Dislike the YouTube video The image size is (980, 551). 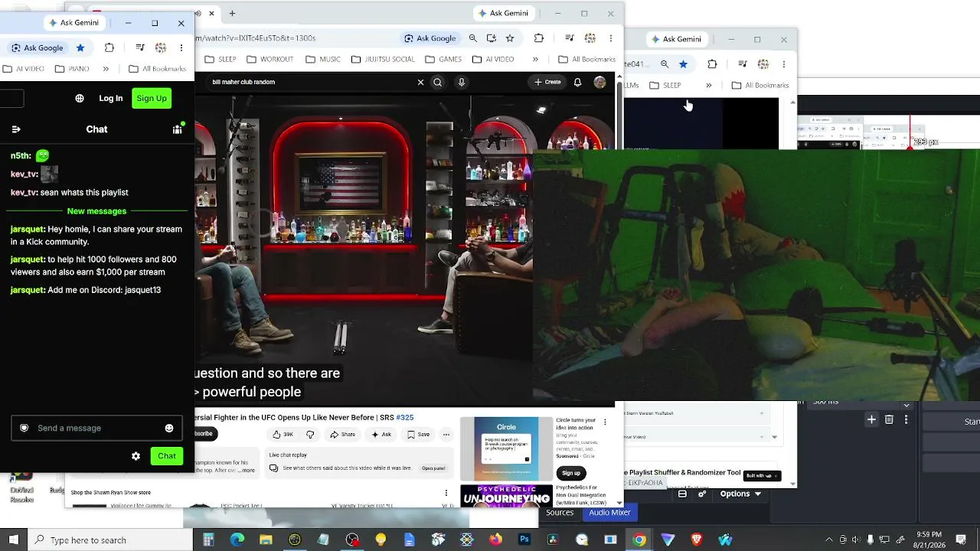point(310,435)
